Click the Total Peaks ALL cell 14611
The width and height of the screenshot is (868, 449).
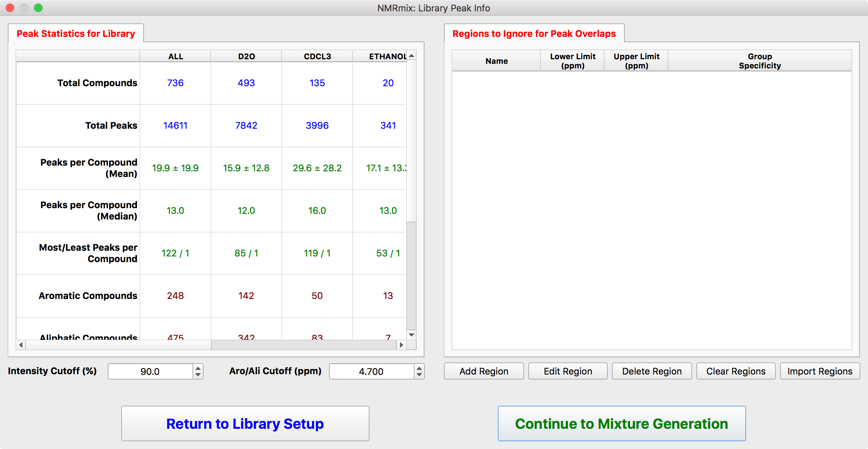tap(176, 126)
